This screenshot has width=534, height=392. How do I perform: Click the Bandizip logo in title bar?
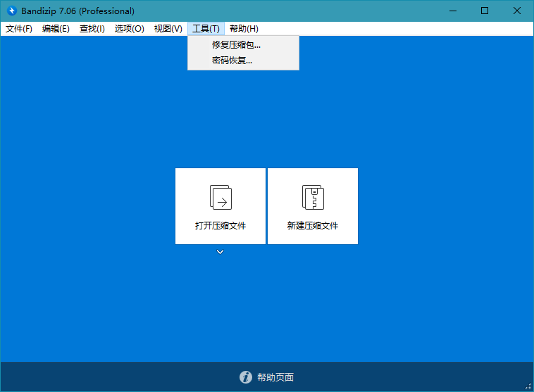tap(11, 11)
